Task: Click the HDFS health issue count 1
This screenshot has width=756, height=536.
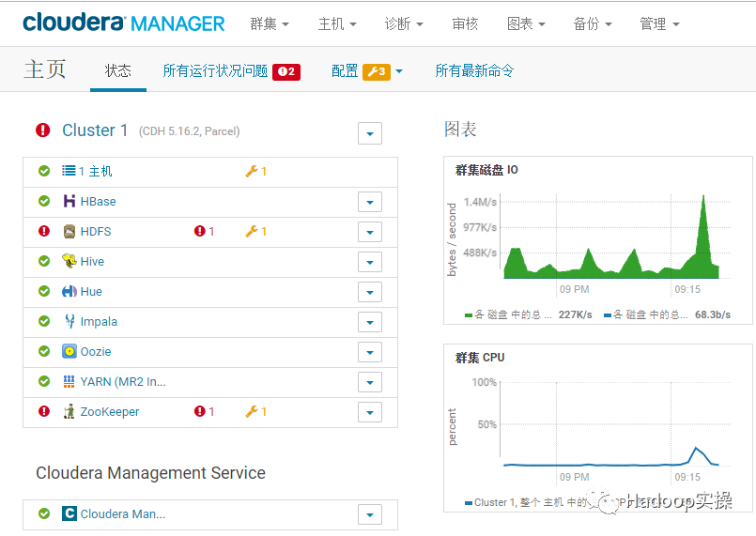Action: coord(205,231)
